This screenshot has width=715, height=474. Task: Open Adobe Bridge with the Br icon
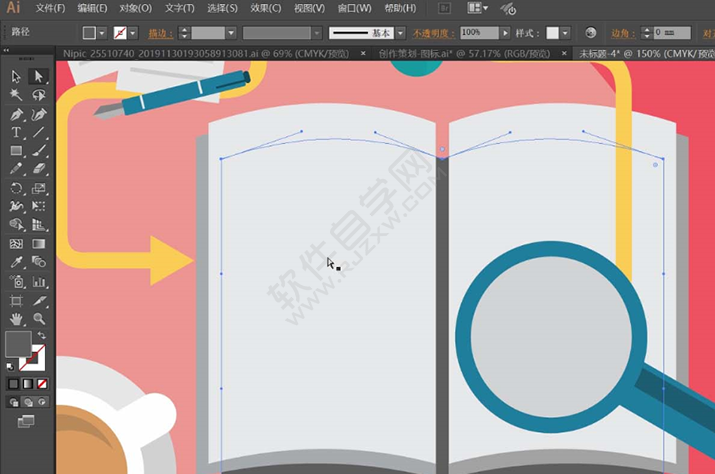[x=447, y=8]
